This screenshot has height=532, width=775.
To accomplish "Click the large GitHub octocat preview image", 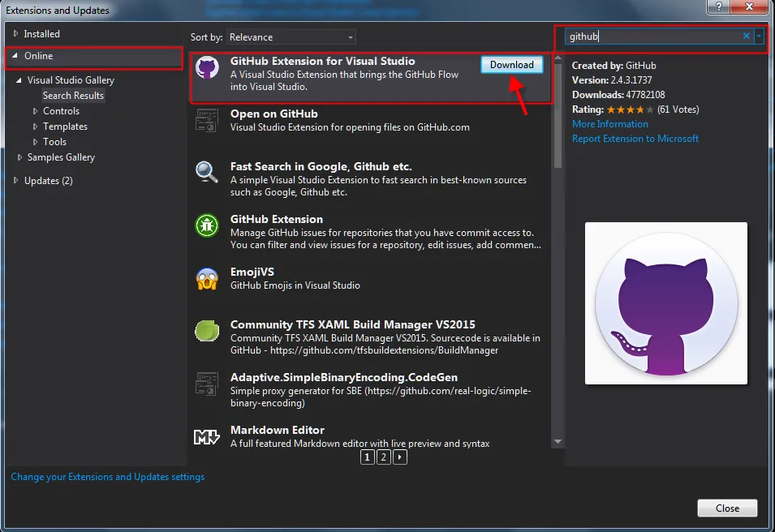I will click(665, 303).
